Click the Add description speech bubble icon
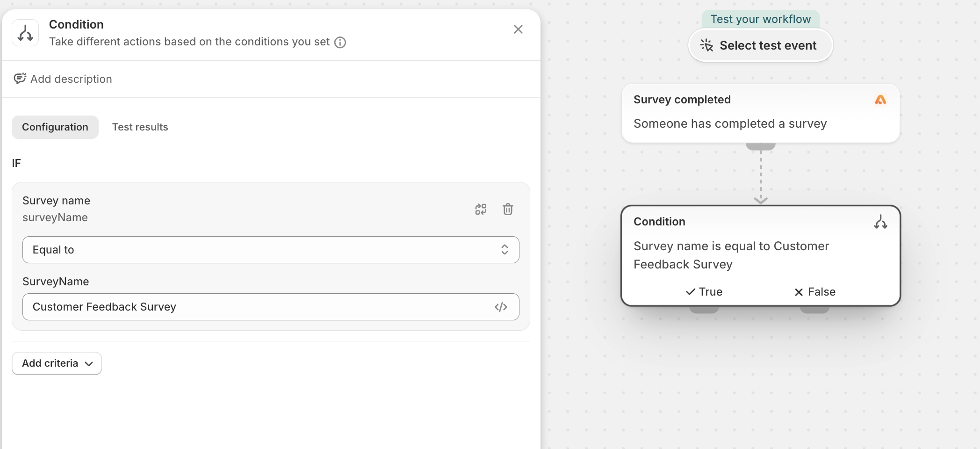 pos(20,79)
